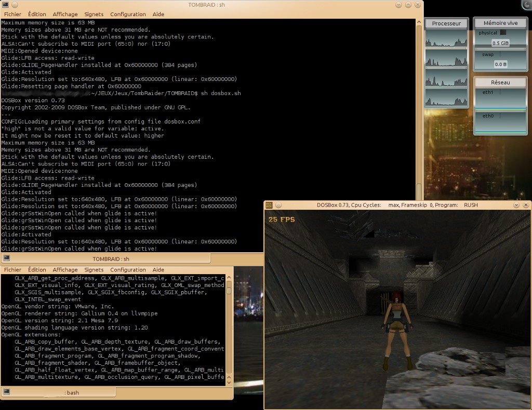Minimize the top Konsole window
This screenshot has height=410, width=532.
click(398, 5)
